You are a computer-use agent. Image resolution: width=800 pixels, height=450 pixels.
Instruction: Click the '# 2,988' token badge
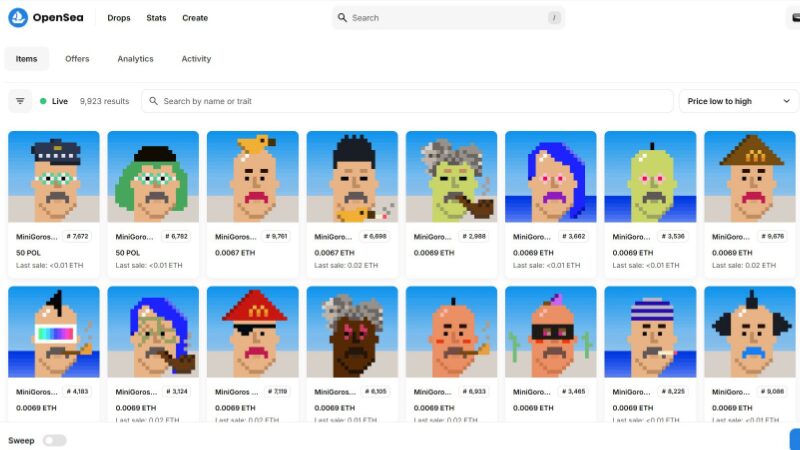point(474,236)
